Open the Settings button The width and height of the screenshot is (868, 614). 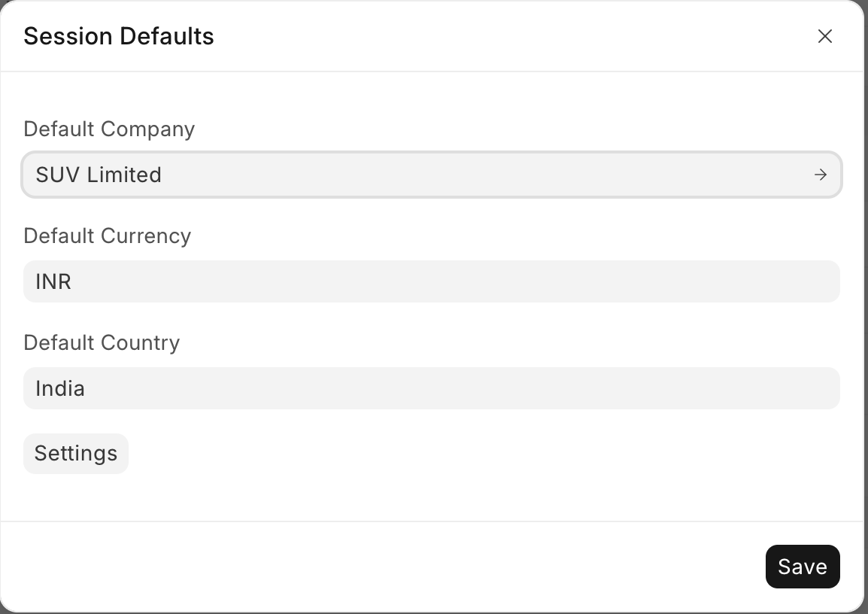tap(76, 454)
